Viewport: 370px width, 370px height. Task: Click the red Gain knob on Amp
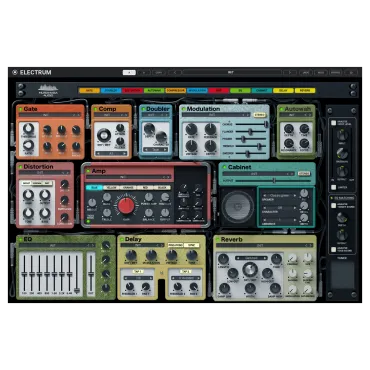click(x=126, y=206)
